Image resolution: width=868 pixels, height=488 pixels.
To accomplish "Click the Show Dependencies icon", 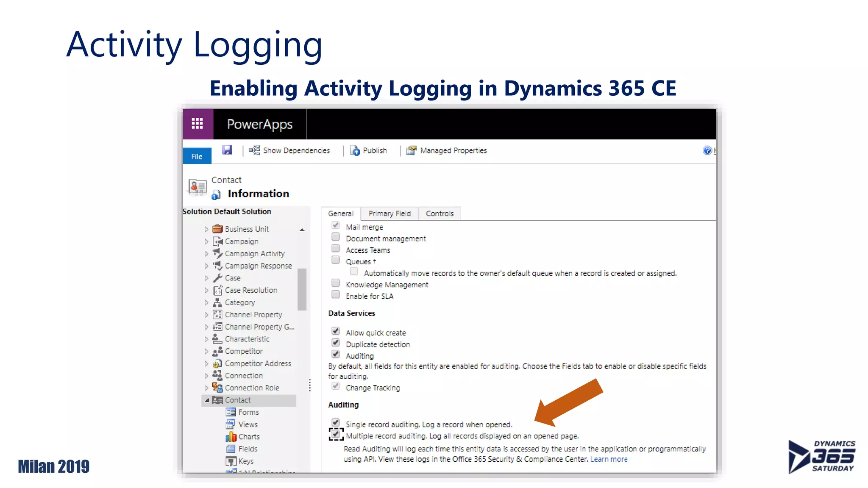I will point(254,150).
